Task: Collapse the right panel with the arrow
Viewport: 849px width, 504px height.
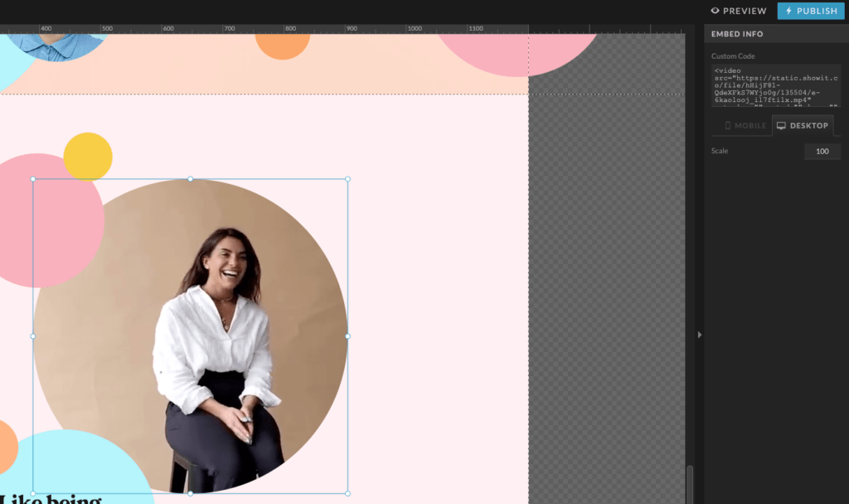Action: point(700,335)
